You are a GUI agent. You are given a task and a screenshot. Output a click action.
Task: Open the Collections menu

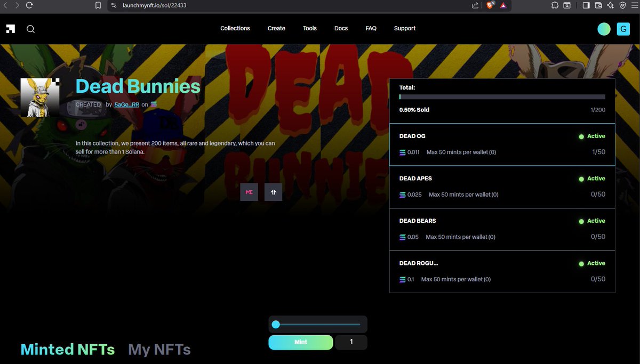pyautogui.click(x=235, y=28)
